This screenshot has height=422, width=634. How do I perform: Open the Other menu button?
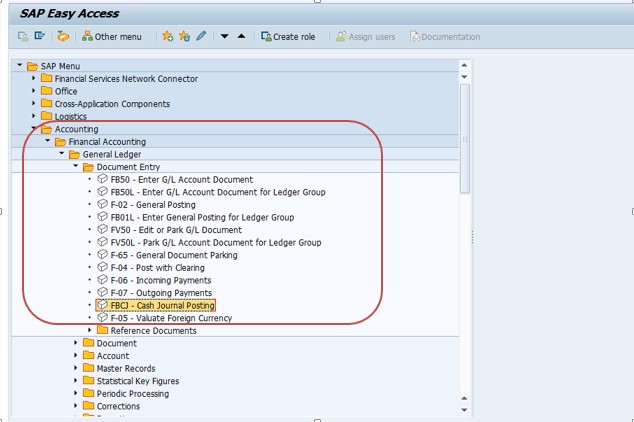coord(112,36)
